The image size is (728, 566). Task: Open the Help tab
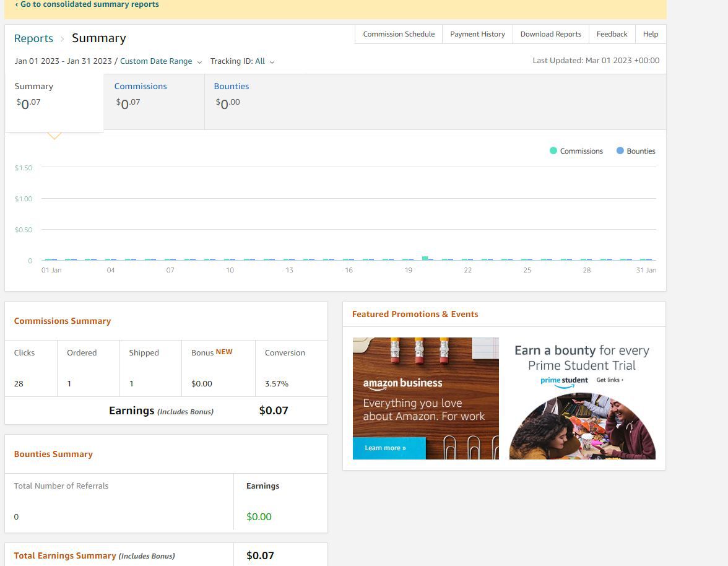(x=651, y=34)
